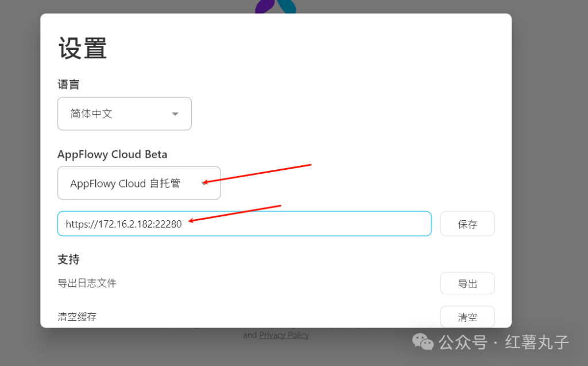Click the 导出日志文件 label
Image resolution: width=588 pixels, height=366 pixels.
pos(87,283)
